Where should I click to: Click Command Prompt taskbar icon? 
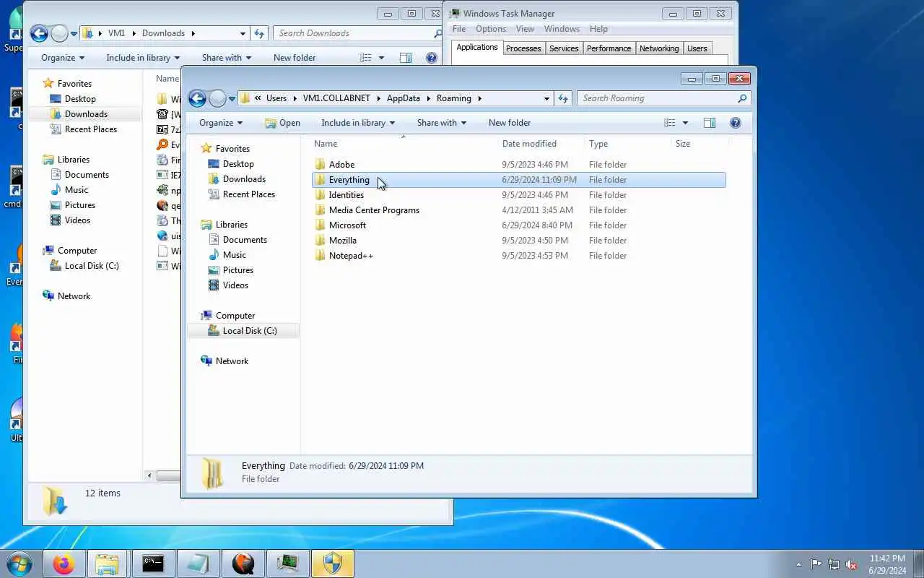pos(153,564)
